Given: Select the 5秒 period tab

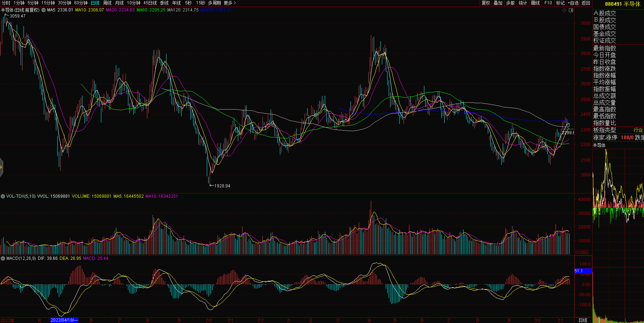Looking at the screenshot, I should click(x=188, y=3).
